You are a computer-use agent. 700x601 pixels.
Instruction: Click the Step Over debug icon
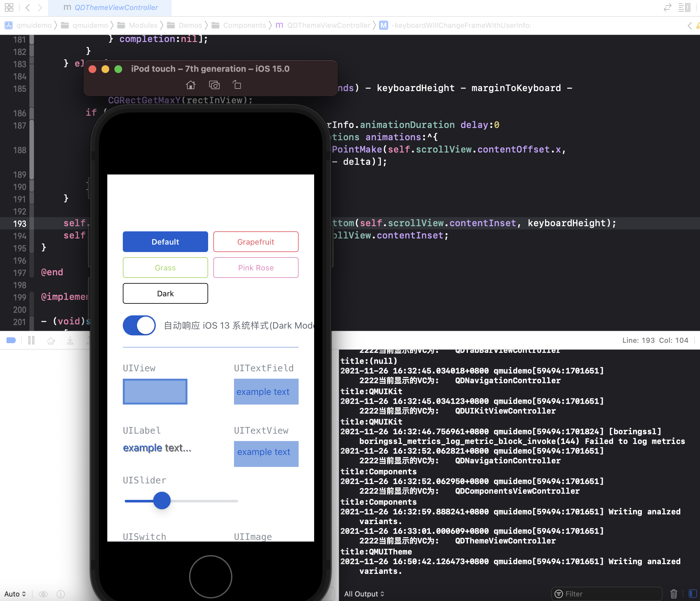[51, 340]
